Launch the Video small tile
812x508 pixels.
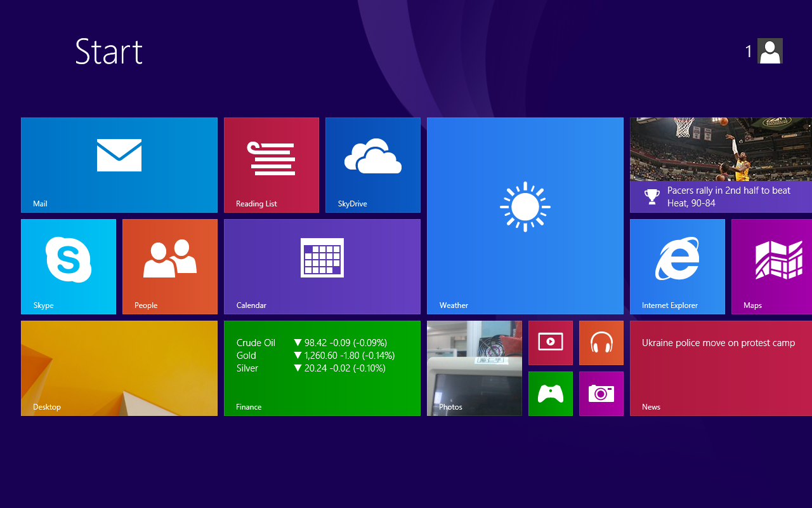[551, 343]
